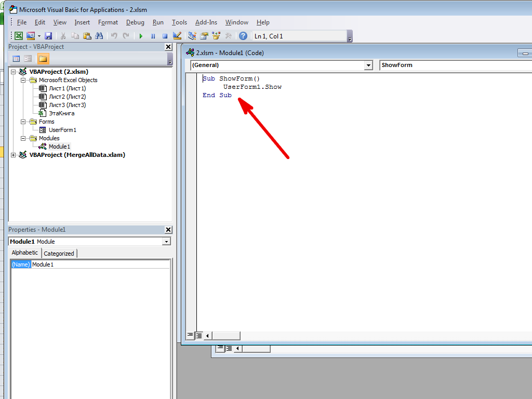Open the Window menu
Viewport: 532px width, 399px height.
tap(236, 22)
